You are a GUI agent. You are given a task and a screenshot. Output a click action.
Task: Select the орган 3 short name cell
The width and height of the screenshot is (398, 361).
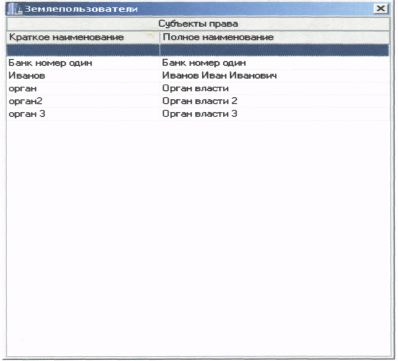(x=83, y=114)
